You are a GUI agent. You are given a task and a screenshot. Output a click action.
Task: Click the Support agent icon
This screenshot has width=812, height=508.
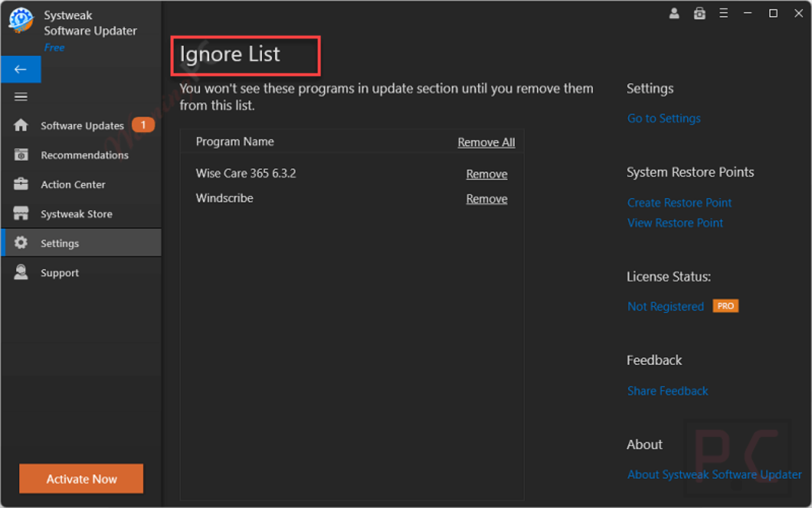[x=21, y=273]
